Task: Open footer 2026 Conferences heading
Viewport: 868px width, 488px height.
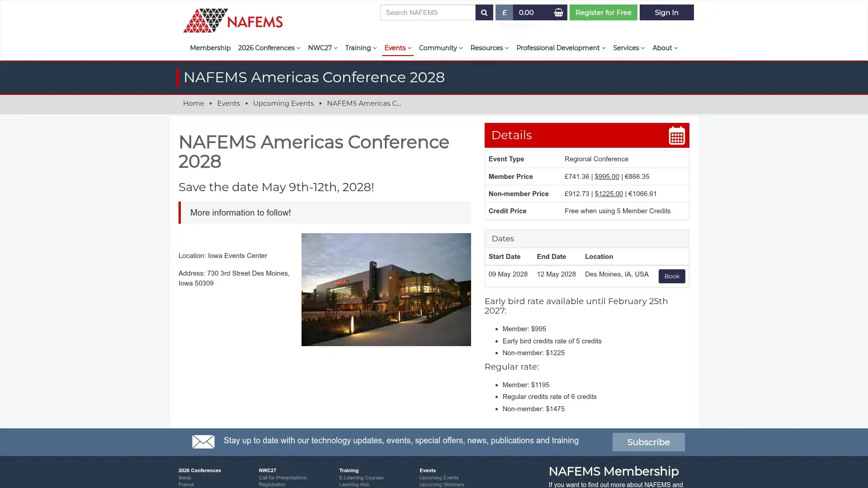Action: [x=199, y=470]
